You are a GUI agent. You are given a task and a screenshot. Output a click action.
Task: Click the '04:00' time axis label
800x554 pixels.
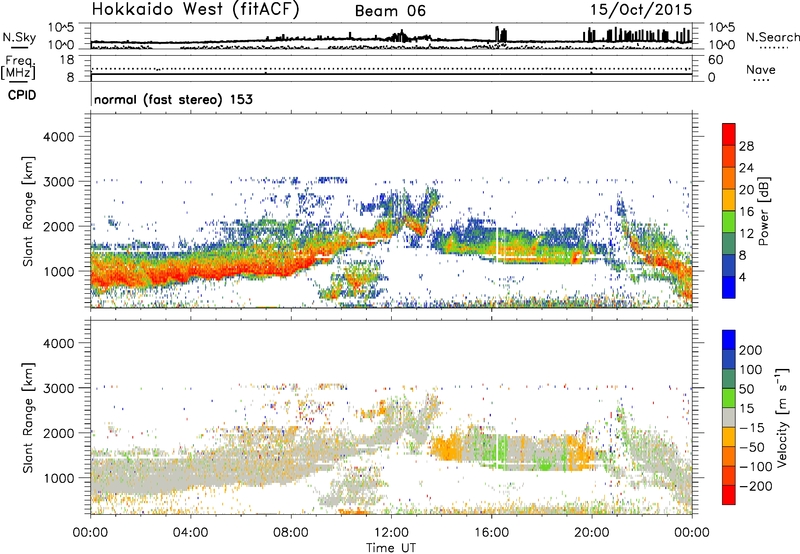tap(191, 533)
